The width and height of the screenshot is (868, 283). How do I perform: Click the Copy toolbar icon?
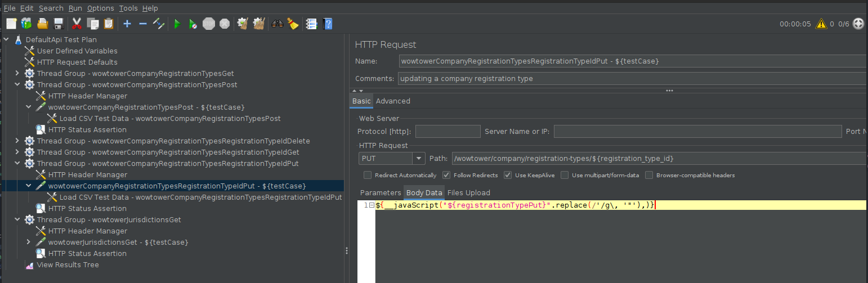click(93, 24)
